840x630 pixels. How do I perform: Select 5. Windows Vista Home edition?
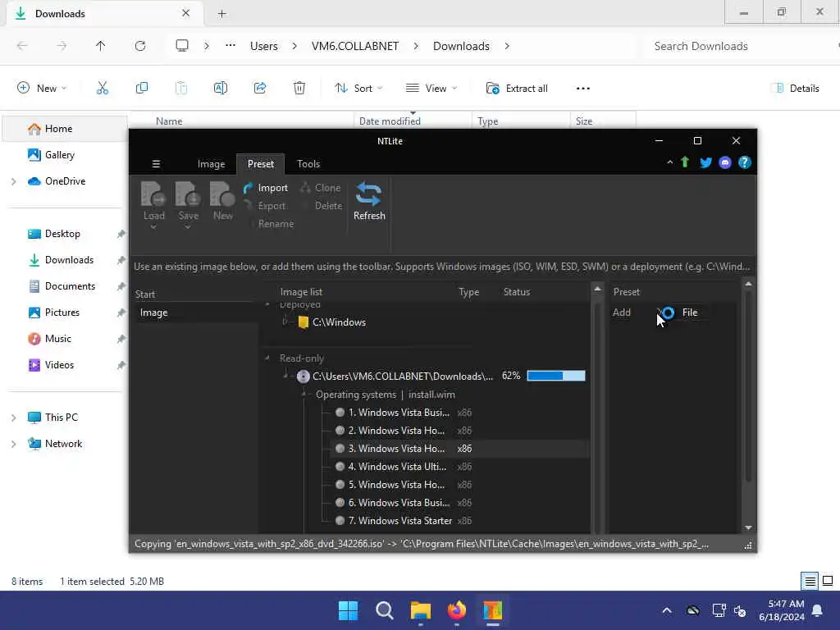[x=396, y=485]
